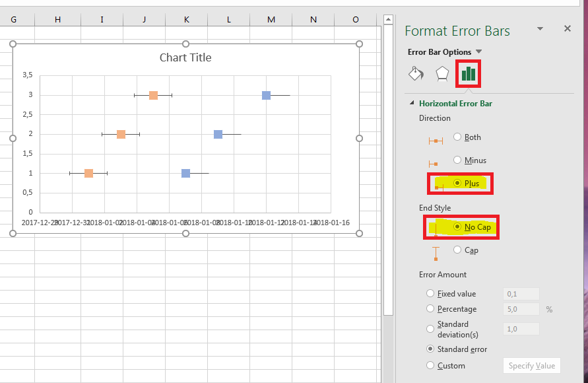Click the vertical scrollbar up arrow

(x=389, y=19)
